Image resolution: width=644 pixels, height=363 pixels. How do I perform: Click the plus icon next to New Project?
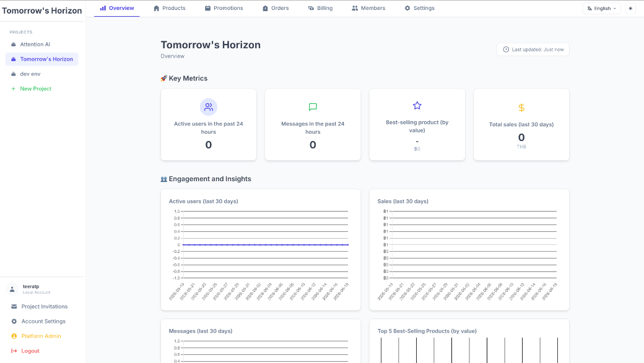13,88
